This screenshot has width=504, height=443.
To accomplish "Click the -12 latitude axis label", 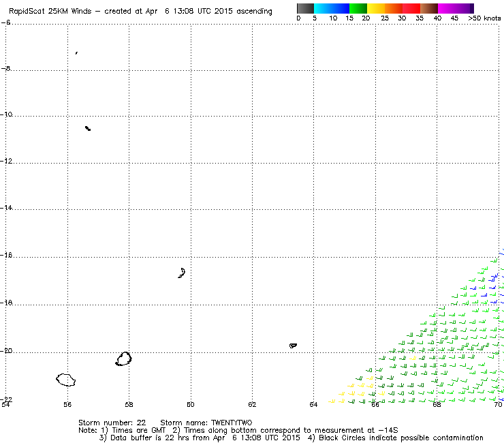I will point(6,161).
